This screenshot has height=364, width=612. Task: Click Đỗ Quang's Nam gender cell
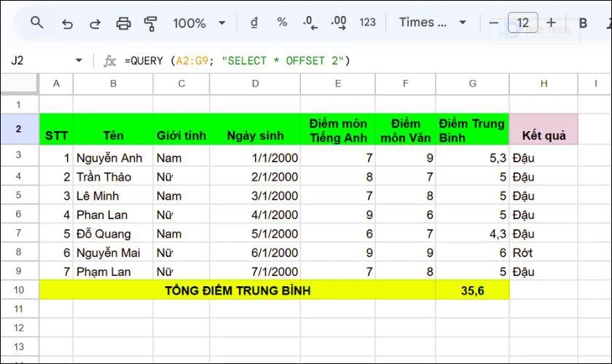click(x=181, y=234)
